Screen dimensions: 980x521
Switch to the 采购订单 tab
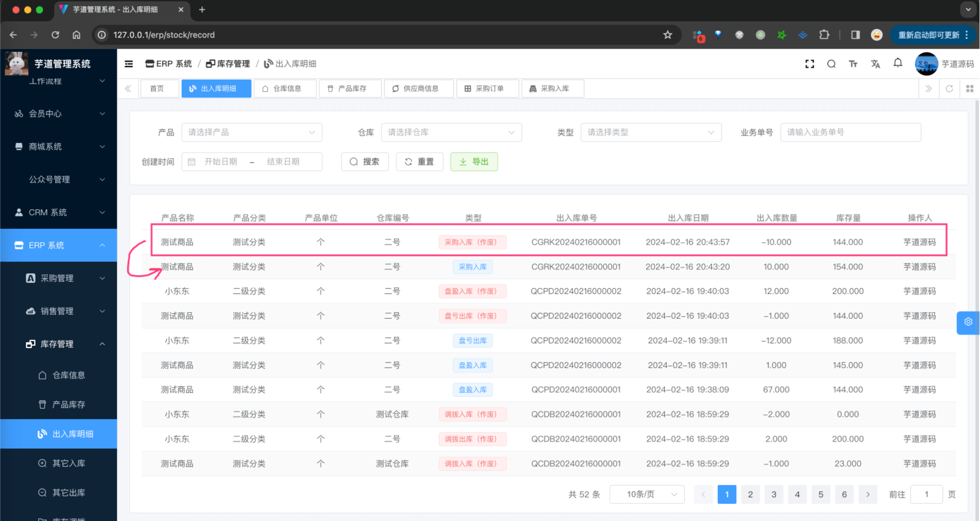point(488,89)
